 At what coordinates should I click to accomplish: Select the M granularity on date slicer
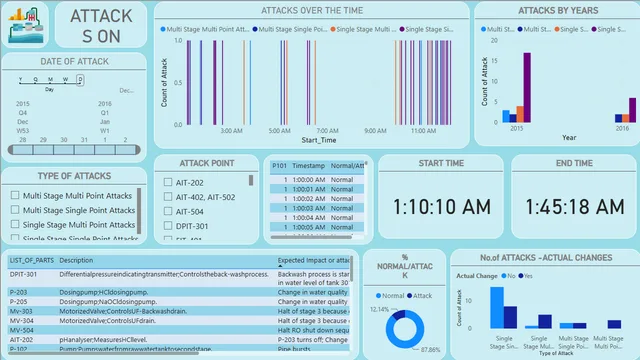tap(50, 80)
